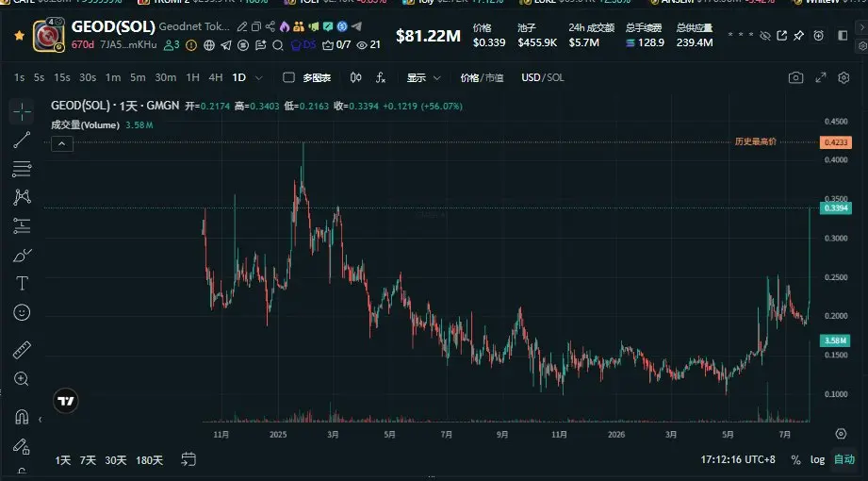868x481 pixels.
Task: Open the GEOD token logo image
Action: 49,36
